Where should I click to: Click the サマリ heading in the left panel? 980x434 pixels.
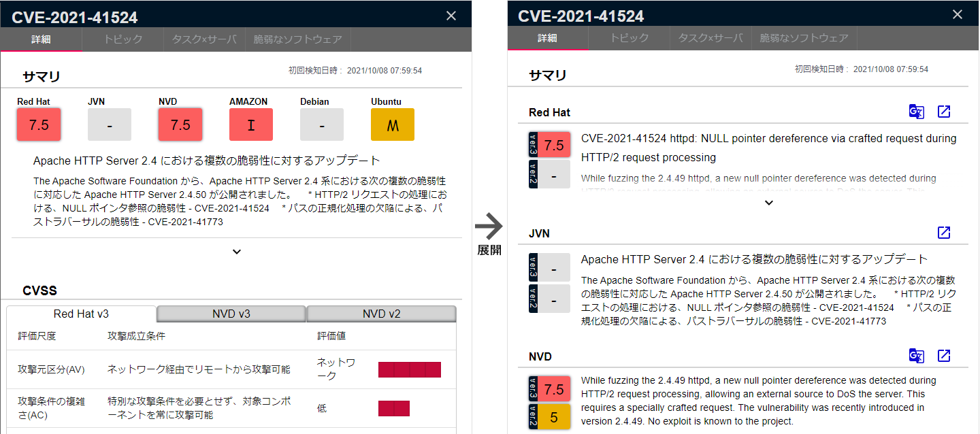[x=42, y=76]
